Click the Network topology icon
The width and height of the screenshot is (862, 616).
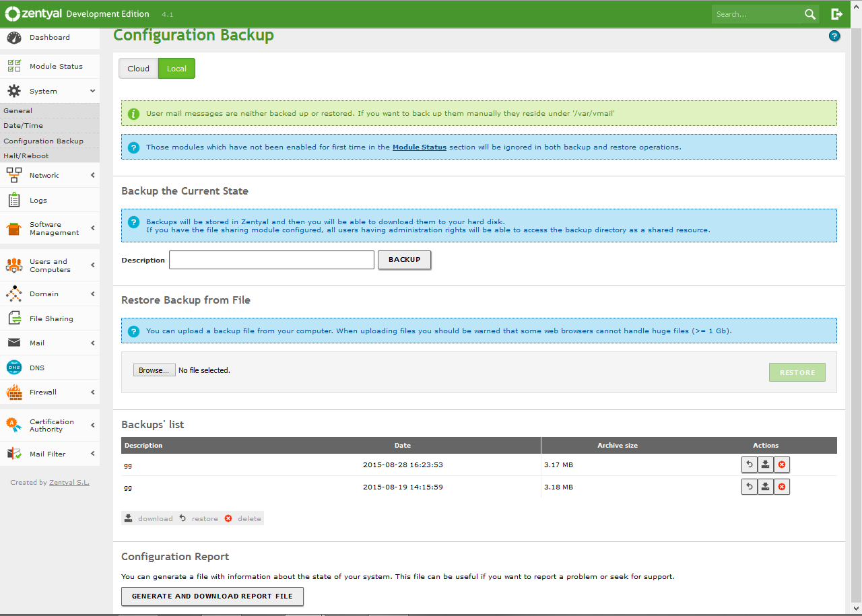coord(14,175)
